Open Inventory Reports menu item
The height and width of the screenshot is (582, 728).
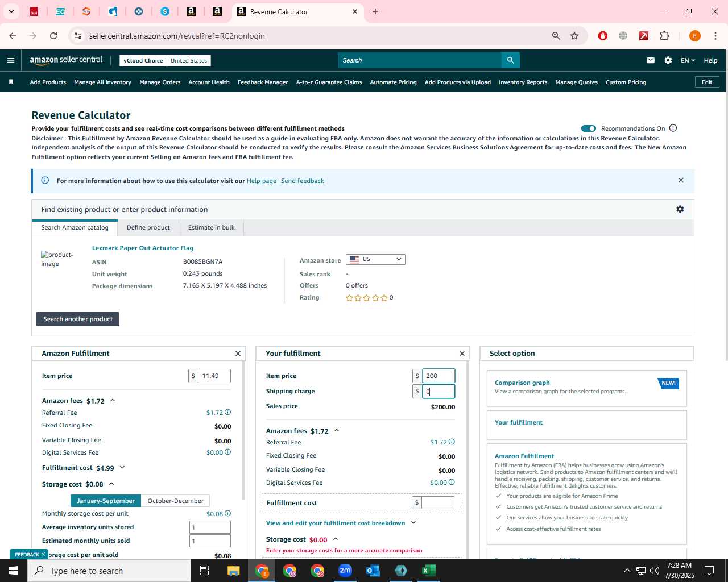tap(523, 82)
